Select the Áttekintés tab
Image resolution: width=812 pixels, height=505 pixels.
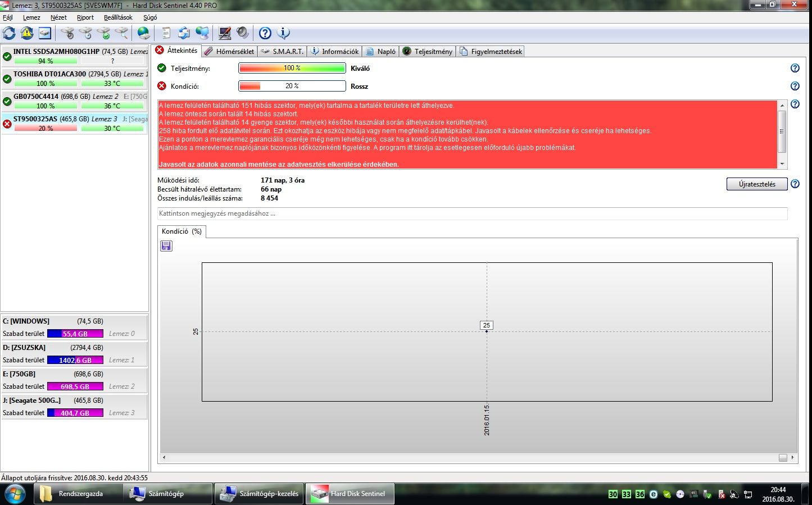[x=176, y=51]
